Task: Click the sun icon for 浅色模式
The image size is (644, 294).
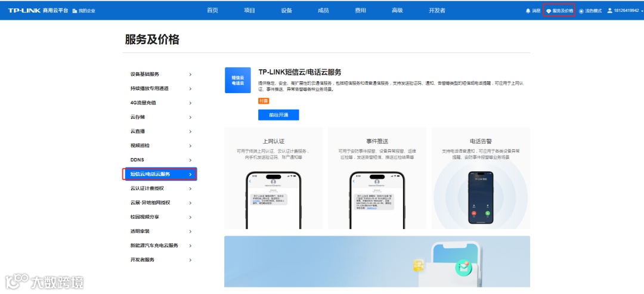Action: [x=581, y=11]
